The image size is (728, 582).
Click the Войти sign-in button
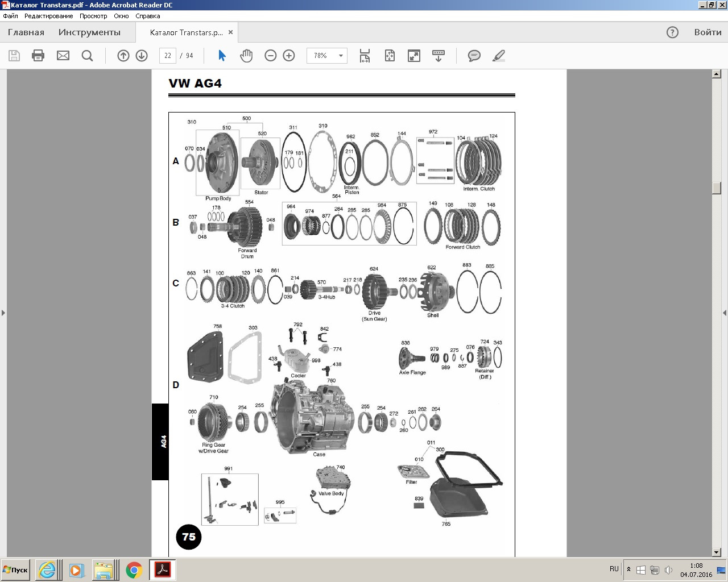coord(708,32)
